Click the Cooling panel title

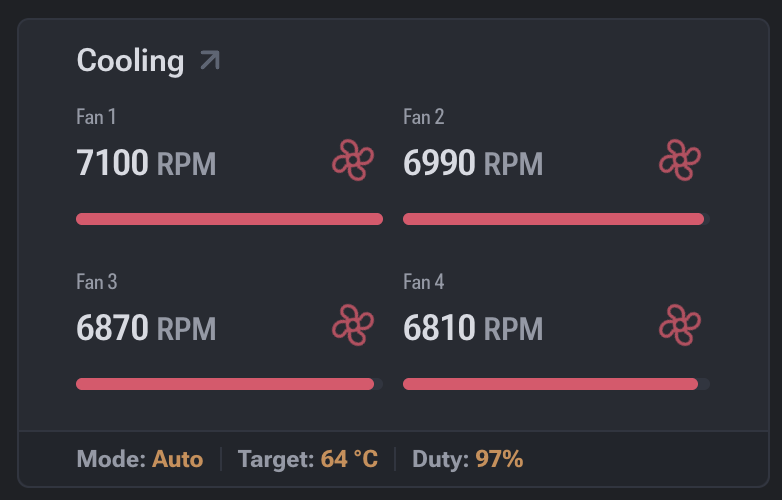pyautogui.click(x=130, y=61)
